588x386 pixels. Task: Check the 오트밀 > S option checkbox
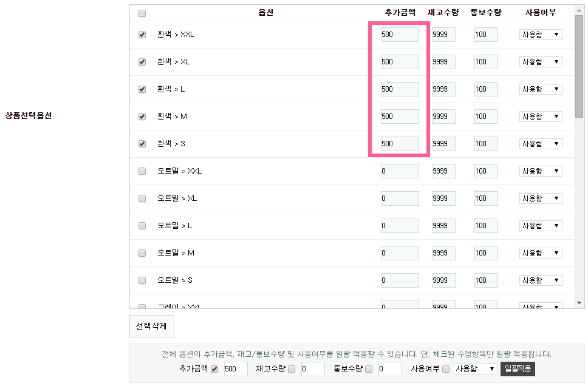142,280
